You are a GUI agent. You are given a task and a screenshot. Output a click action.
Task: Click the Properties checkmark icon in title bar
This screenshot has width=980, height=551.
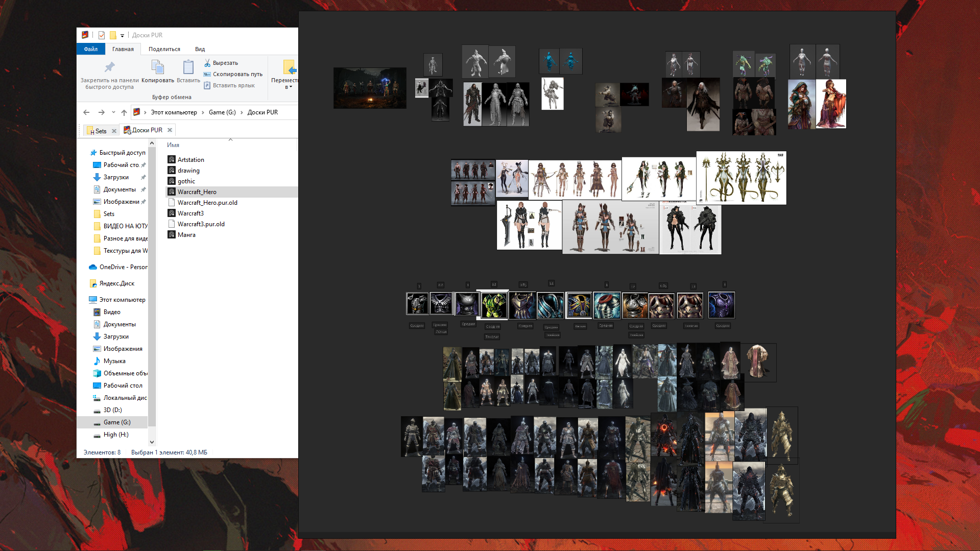tap(102, 35)
